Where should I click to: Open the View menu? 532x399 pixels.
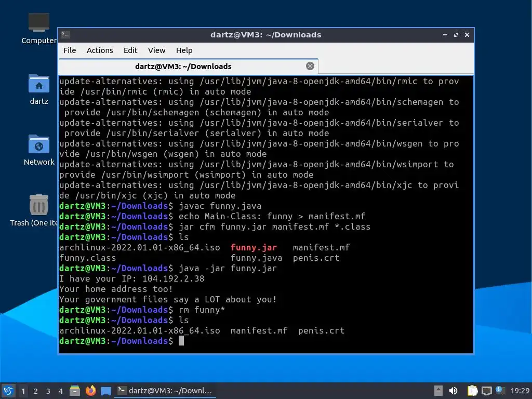click(x=156, y=50)
